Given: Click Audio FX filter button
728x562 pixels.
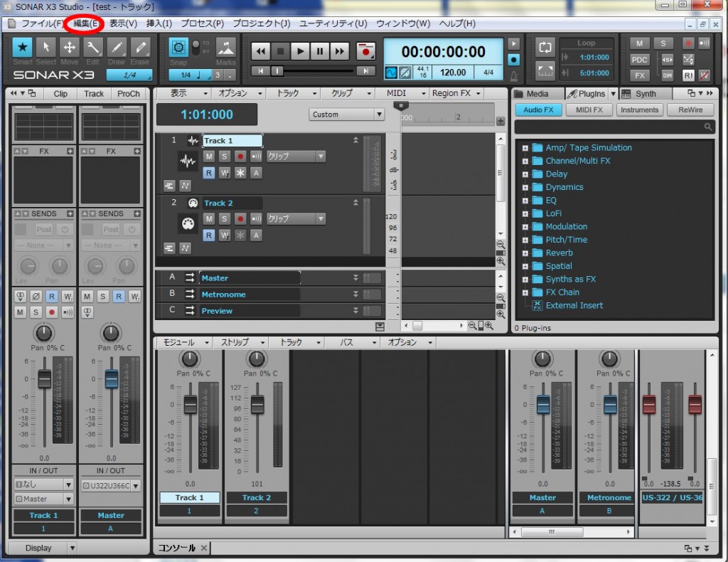Looking at the screenshot, I should click(539, 110).
